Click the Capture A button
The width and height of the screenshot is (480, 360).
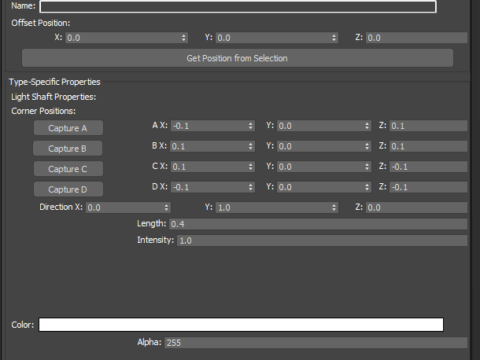point(68,128)
